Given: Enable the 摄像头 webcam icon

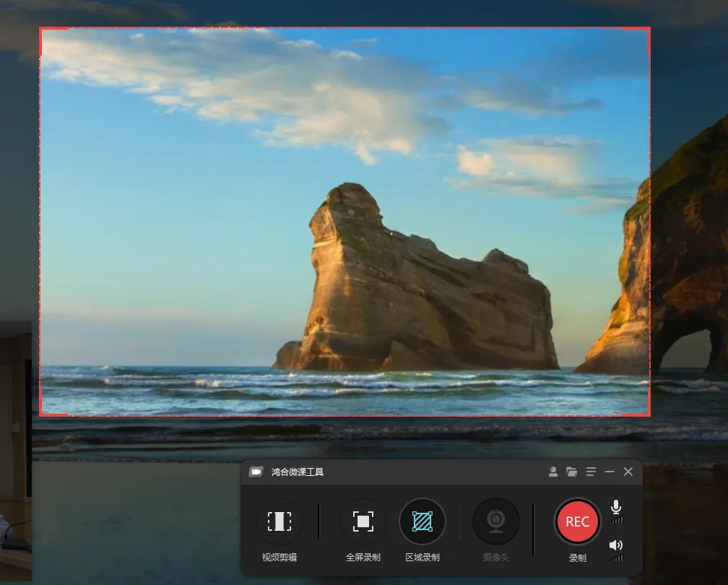Looking at the screenshot, I should (x=496, y=521).
